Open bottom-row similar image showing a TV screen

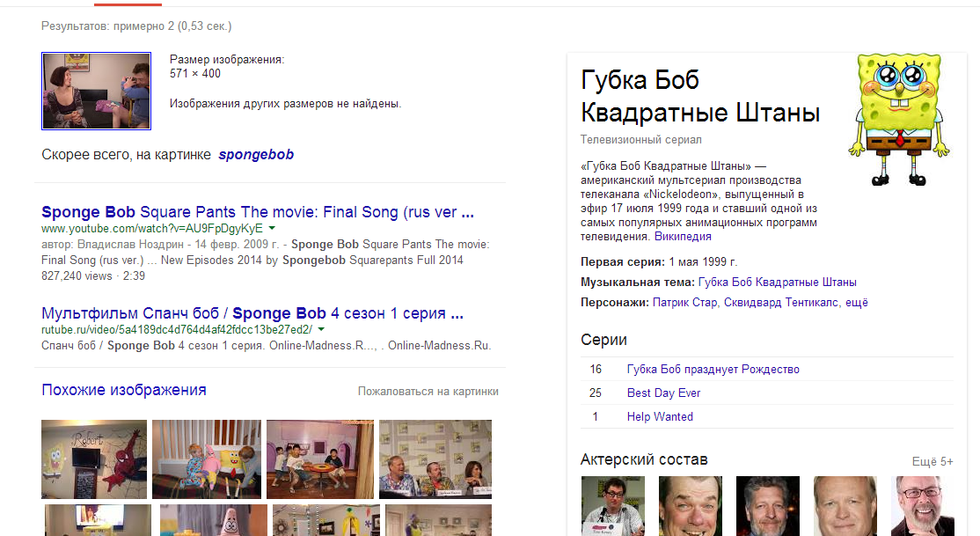(99, 520)
